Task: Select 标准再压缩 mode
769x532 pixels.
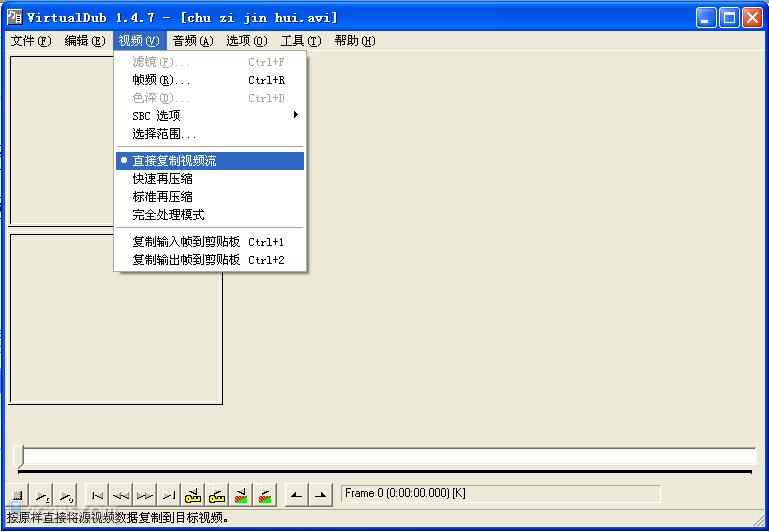Action: [210, 197]
